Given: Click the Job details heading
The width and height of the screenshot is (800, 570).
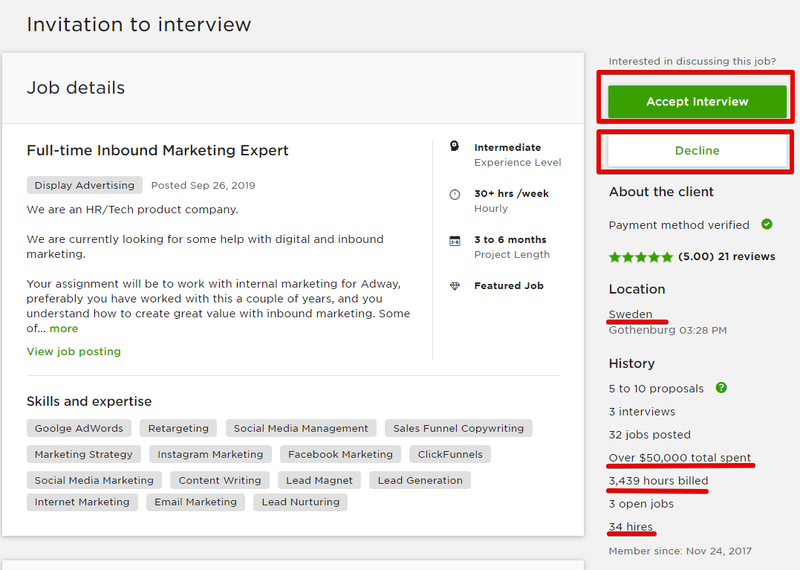Looking at the screenshot, I should tap(76, 88).
